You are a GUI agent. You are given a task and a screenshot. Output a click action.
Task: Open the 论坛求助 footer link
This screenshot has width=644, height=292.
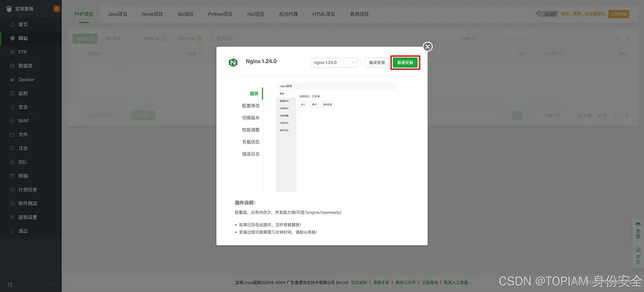coord(358,283)
